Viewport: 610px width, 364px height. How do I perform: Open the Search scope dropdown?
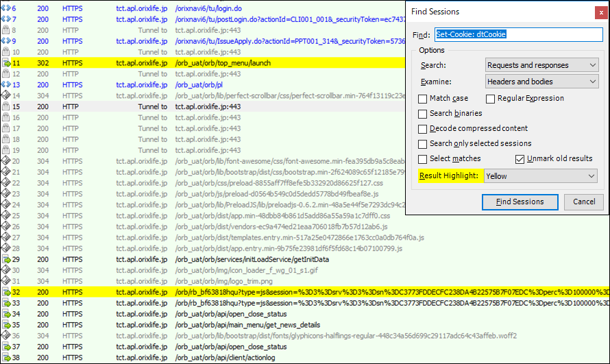tap(541, 65)
